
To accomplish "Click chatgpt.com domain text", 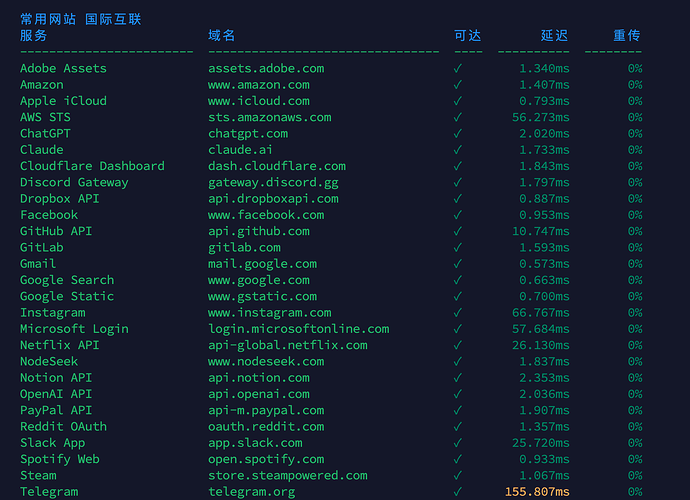I will (x=248, y=134).
